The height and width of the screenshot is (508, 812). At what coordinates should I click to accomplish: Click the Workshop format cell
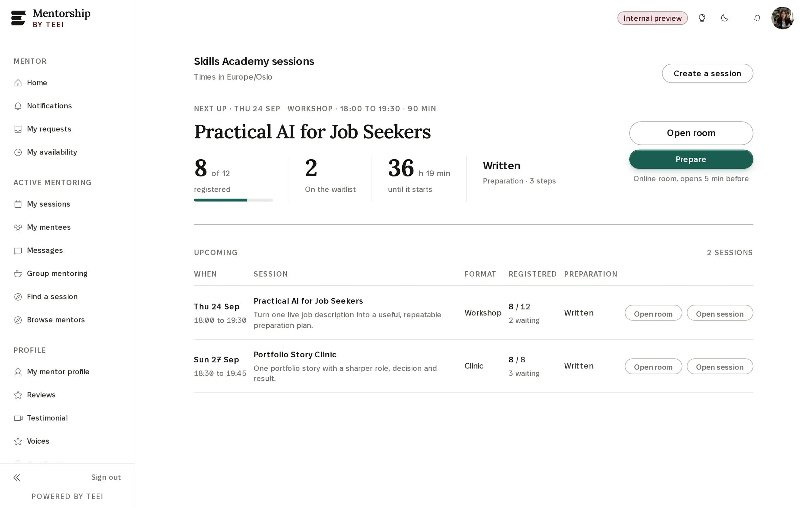(483, 313)
